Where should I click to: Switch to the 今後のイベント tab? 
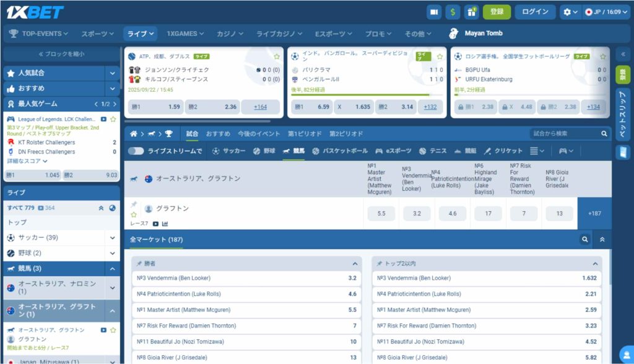coord(259,134)
